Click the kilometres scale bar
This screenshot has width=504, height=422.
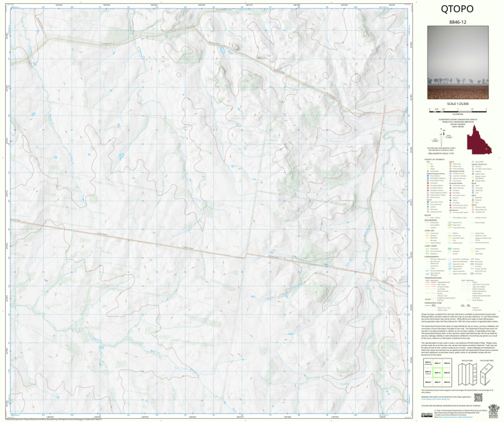[457, 110]
